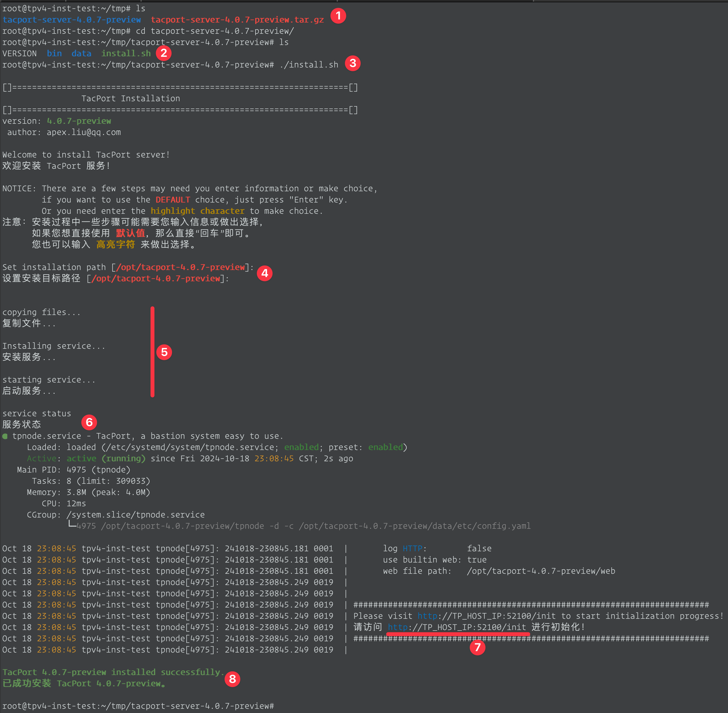This screenshot has width=728, height=713.
Task: Click the path in '设置安装目标路径' line
Action: (156, 278)
